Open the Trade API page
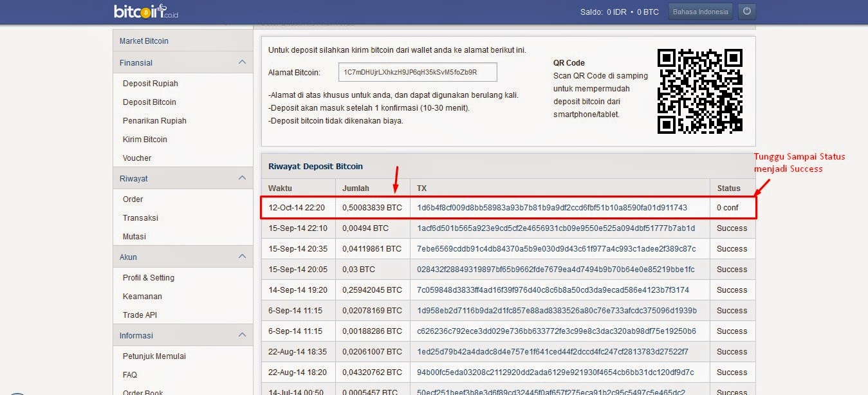 click(x=140, y=315)
